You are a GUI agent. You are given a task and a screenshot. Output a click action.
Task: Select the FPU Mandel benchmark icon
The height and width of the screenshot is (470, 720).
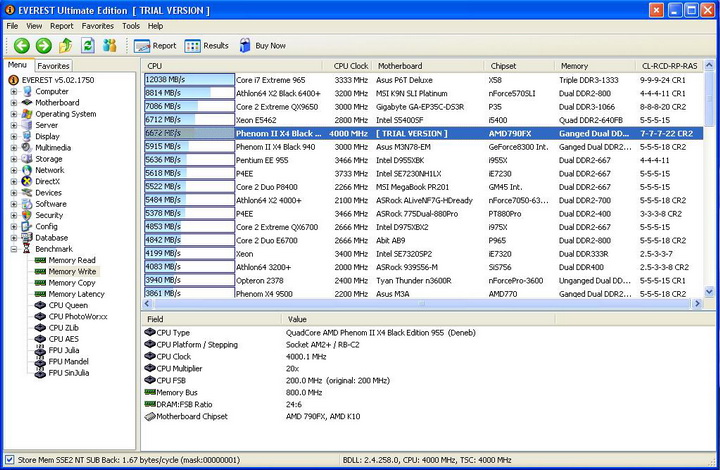[x=40, y=361]
